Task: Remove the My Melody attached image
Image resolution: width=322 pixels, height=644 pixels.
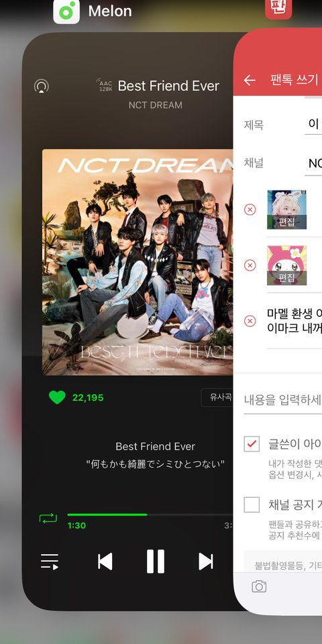Action: [x=250, y=265]
